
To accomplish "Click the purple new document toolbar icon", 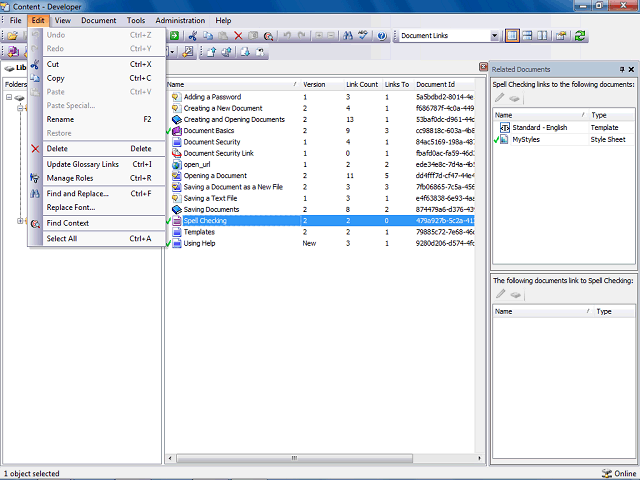I will click(x=13, y=52).
